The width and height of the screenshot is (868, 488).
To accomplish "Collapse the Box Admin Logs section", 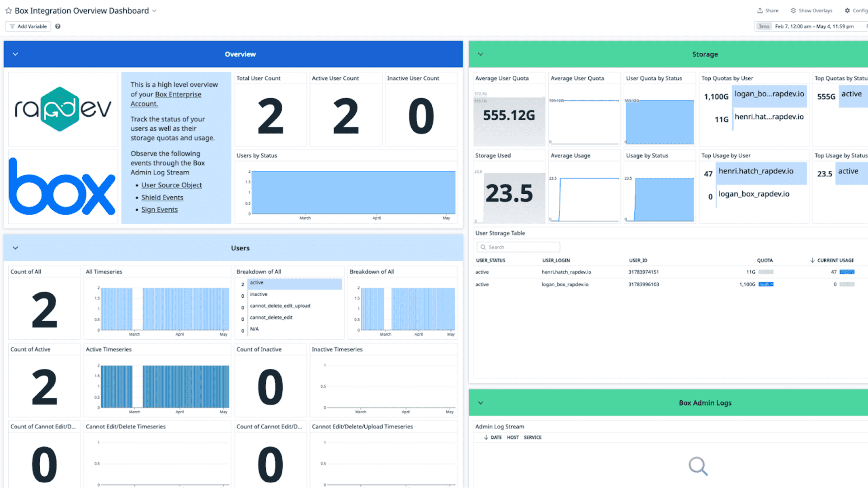I will point(481,403).
